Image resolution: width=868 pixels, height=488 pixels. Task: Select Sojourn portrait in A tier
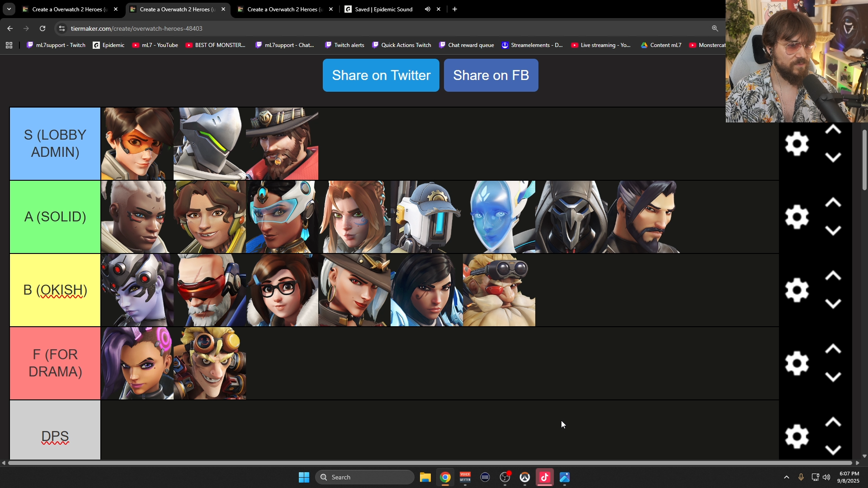coord(137,217)
